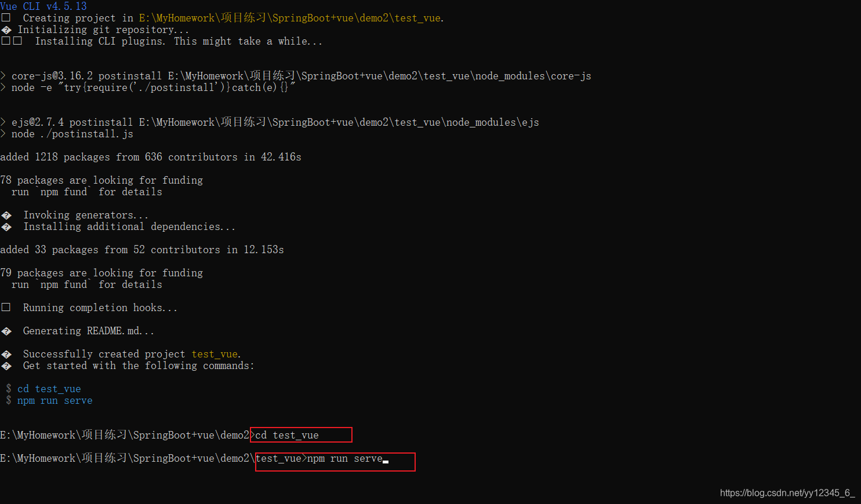Image resolution: width=861 pixels, height=504 pixels.
Task: Click 'added 1218 packages' line
Action: tap(151, 157)
